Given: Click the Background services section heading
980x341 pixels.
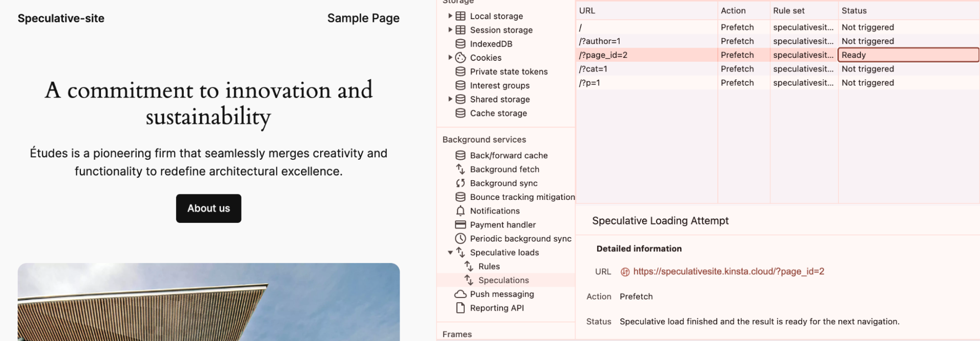Looking at the screenshot, I should [x=484, y=140].
